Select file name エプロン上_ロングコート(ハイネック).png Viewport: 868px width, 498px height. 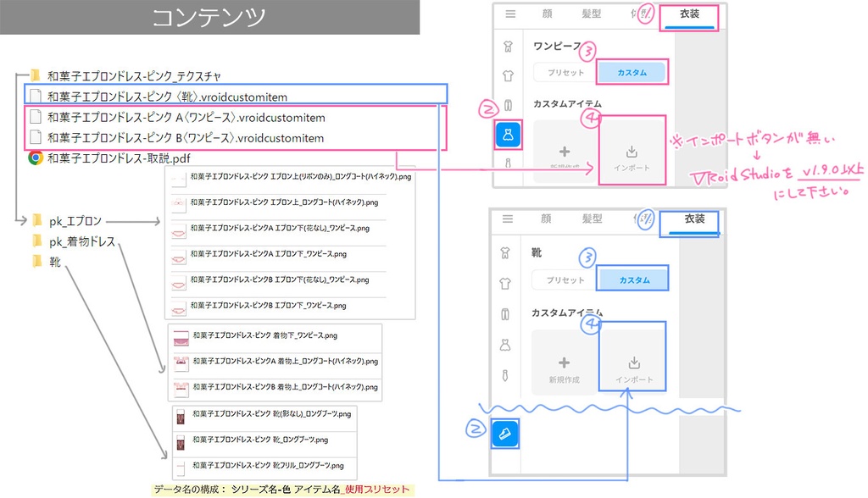(x=284, y=202)
